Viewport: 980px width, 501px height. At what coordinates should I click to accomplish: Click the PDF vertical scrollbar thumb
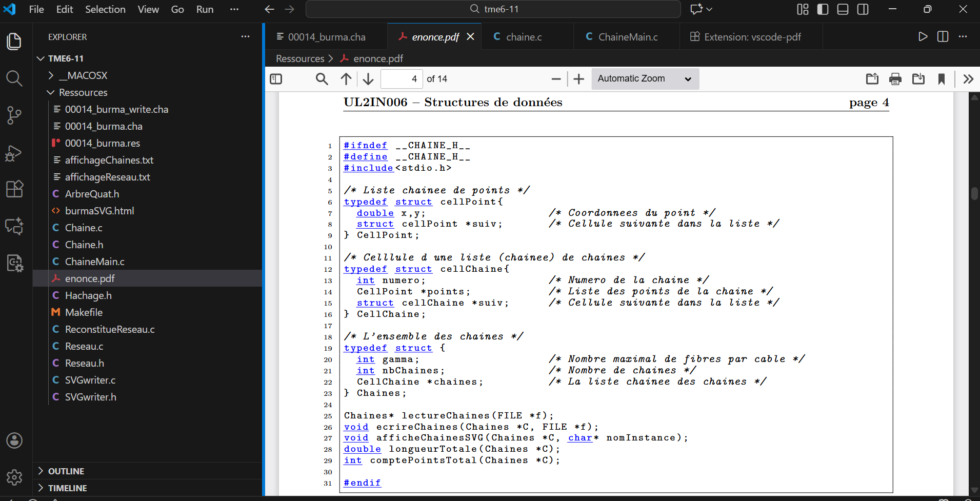click(x=974, y=193)
